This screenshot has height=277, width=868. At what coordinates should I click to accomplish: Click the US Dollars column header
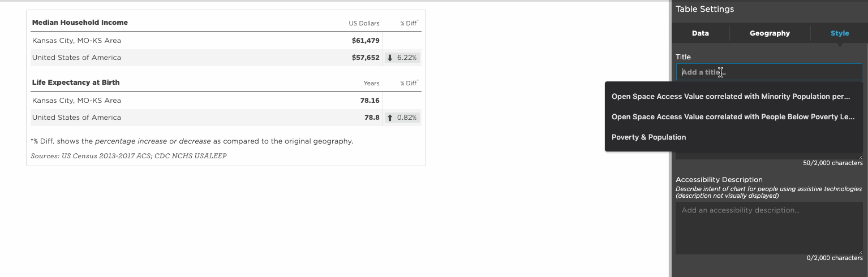[364, 23]
